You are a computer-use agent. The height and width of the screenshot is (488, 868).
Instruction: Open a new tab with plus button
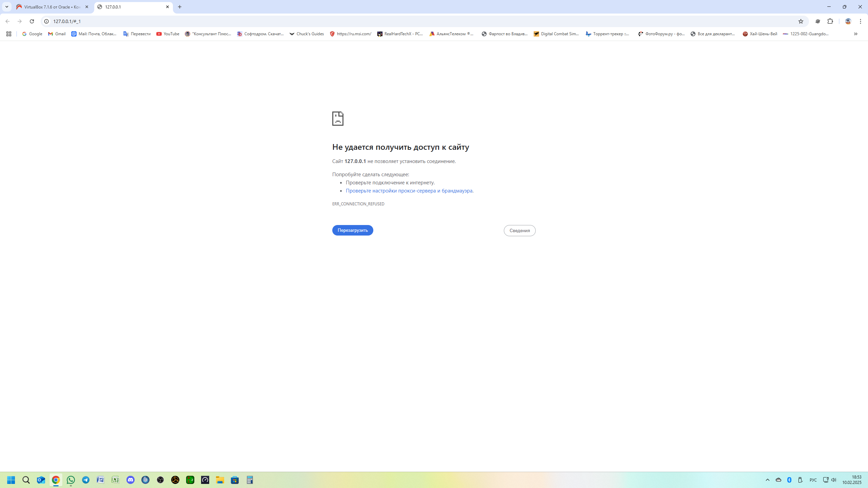(x=180, y=7)
